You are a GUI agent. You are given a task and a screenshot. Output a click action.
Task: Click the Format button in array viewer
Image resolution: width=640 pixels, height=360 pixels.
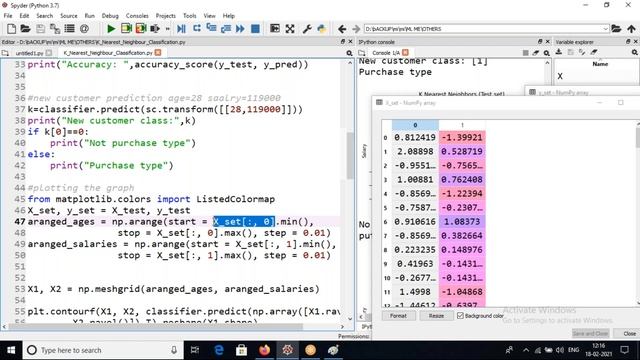coord(398,316)
